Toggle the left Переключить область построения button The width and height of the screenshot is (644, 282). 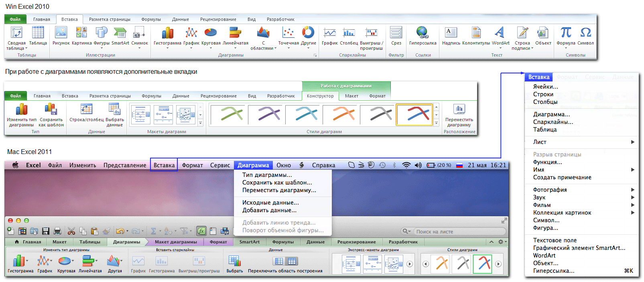(x=279, y=261)
